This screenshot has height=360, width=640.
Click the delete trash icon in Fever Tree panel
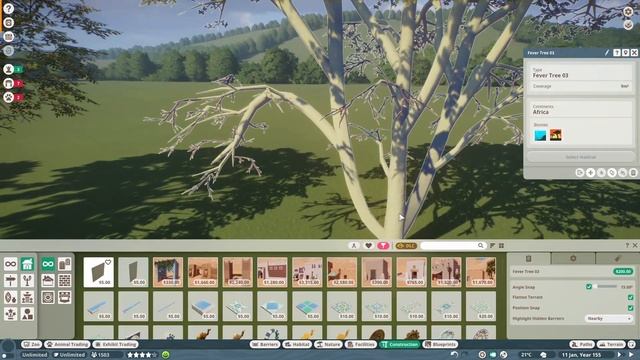(x=633, y=173)
